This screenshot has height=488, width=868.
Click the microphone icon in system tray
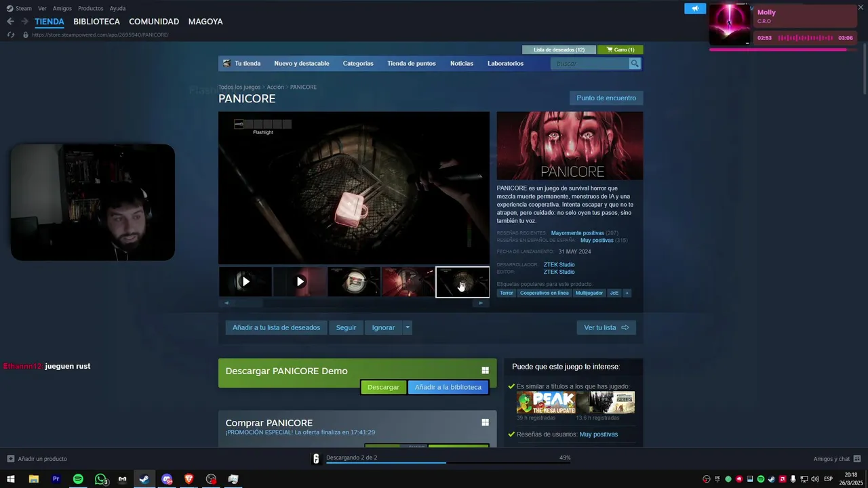click(793, 479)
